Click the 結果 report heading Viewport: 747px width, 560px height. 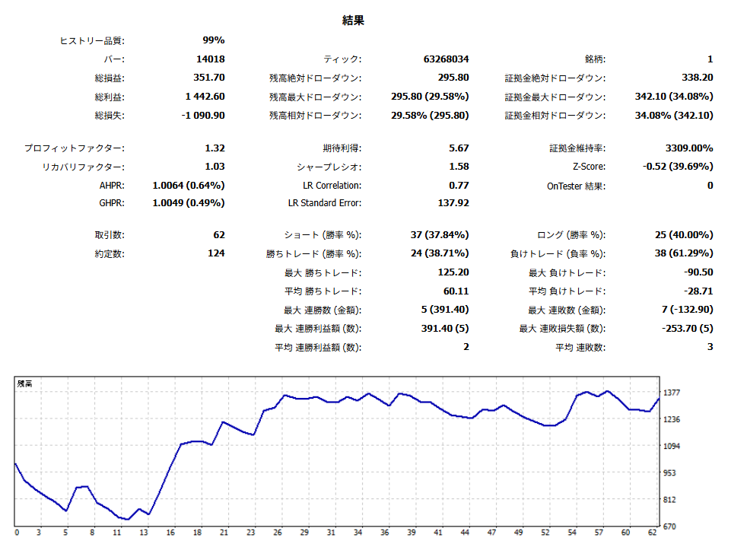point(353,21)
